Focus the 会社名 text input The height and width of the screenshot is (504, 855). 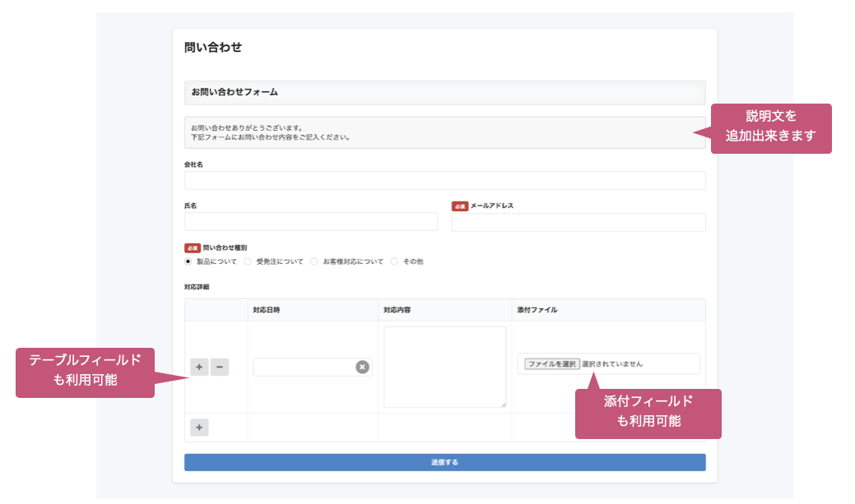pos(444,181)
